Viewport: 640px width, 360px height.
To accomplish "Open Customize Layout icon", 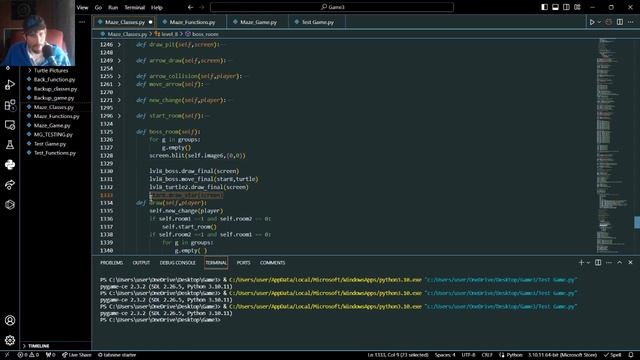I will pyautogui.click(x=577, y=7).
